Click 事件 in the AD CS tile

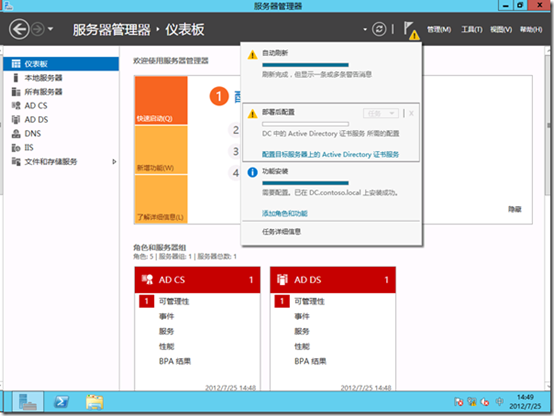point(166,316)
